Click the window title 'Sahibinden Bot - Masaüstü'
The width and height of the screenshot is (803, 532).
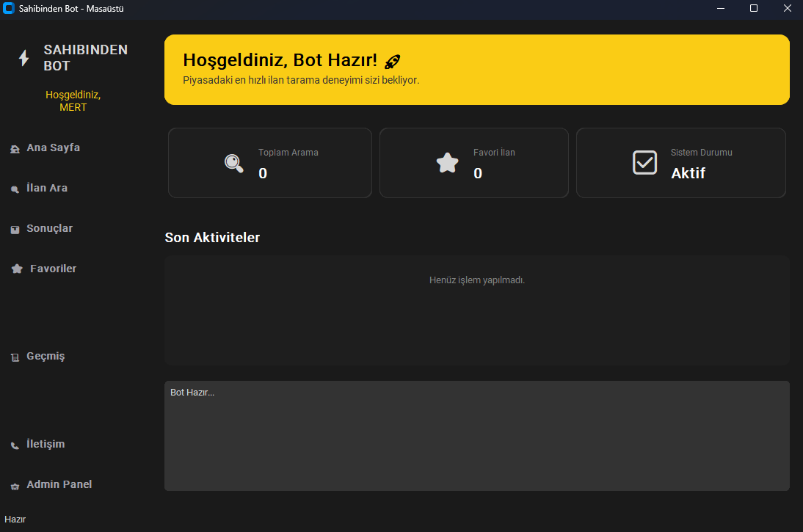(71, 9)
